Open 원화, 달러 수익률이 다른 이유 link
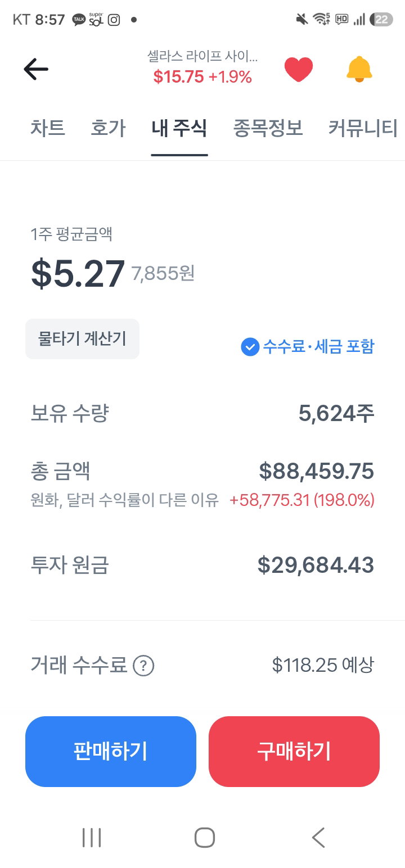The height and width of the screenshot is (868, 405). pyautogui.click(x=124, y=500)
